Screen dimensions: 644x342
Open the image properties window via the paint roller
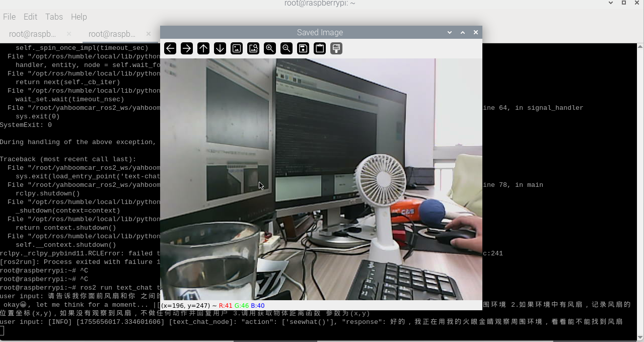[336, 48]
